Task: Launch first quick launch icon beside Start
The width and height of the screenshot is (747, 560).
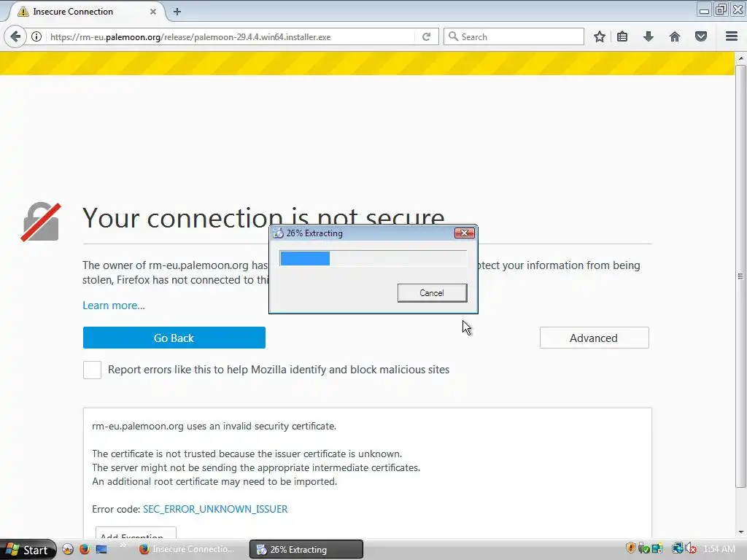Action: pyautogui.click(x=68, y=549)
